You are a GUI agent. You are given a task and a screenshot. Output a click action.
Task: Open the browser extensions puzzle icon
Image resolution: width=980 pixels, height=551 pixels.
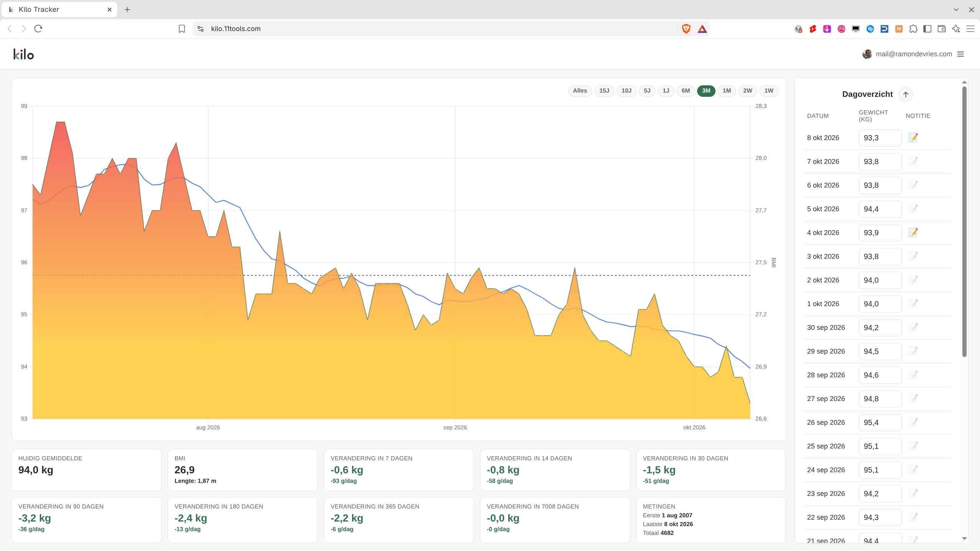913,29
